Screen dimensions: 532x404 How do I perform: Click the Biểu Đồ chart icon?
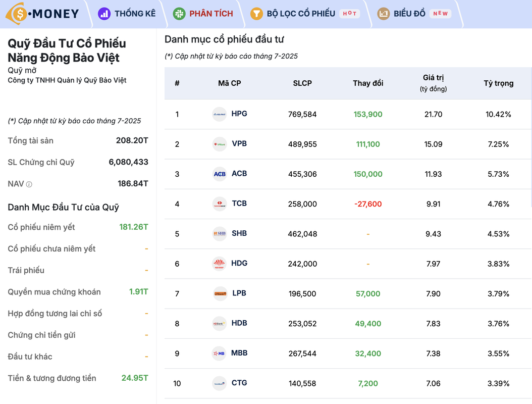pyautogui.click(x=384, y=14)
